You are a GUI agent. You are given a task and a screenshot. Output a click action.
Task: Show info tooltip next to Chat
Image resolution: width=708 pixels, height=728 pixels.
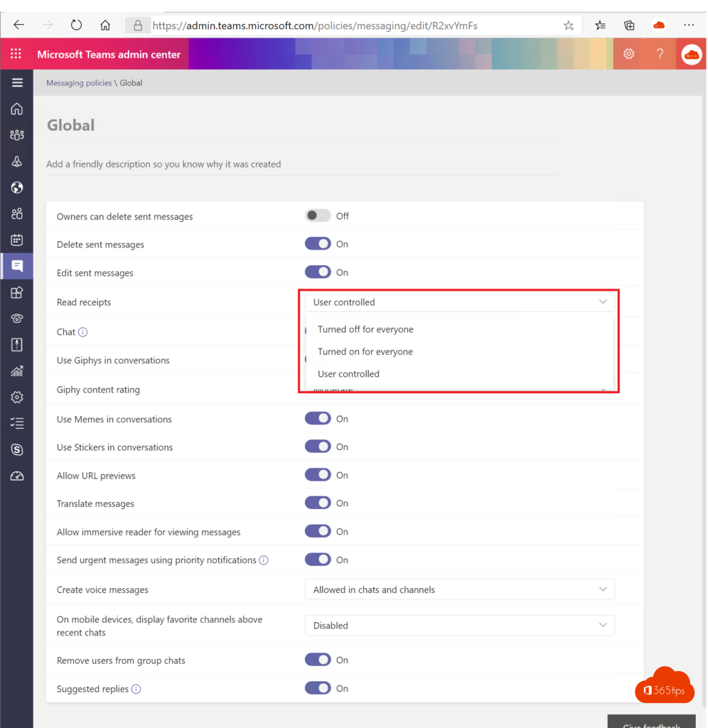tap(82, 332)
